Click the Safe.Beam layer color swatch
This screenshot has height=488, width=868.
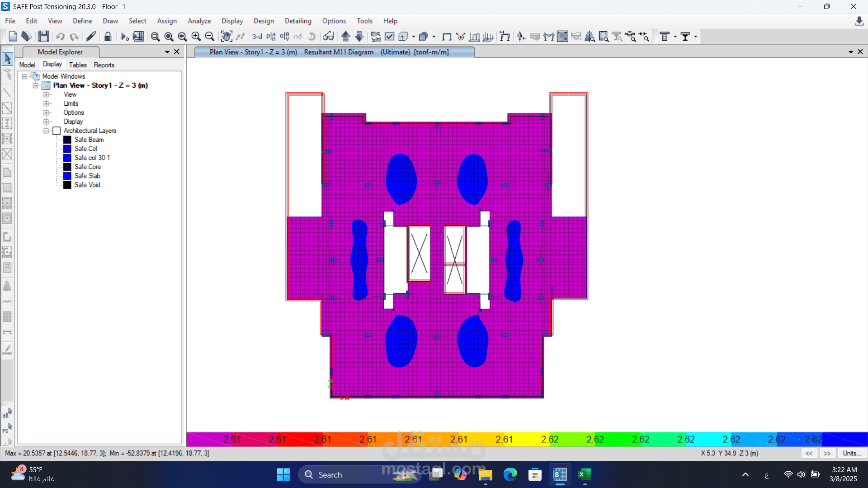pos(67,140)
